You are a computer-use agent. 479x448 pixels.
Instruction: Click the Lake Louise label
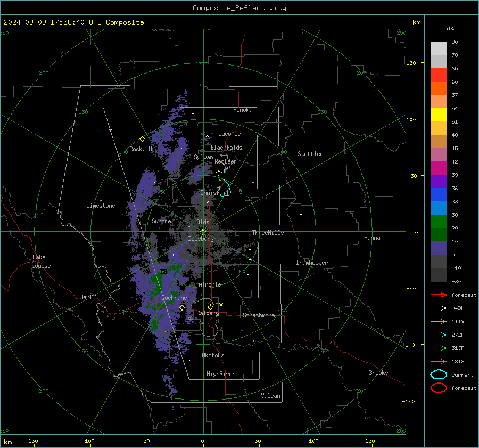[41, 262]
